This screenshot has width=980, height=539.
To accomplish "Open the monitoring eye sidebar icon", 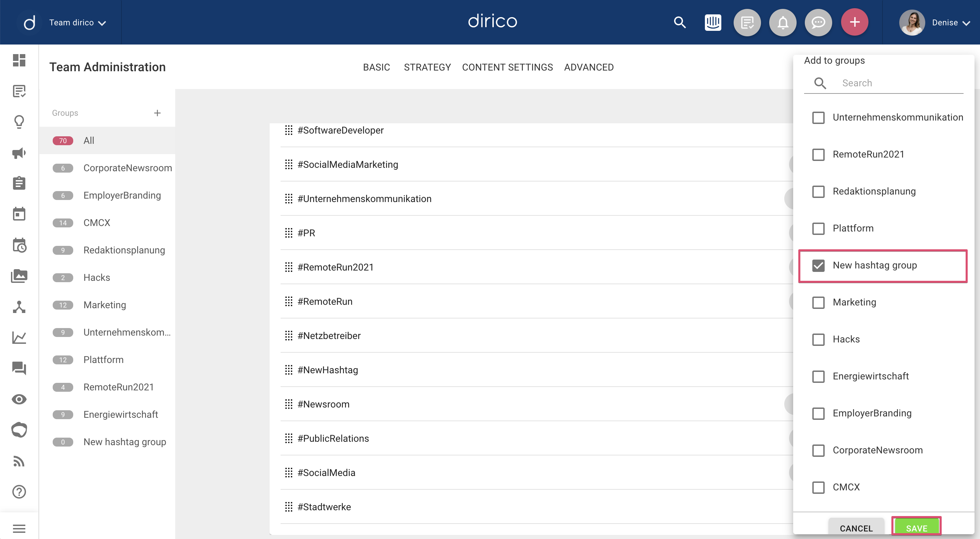I will (19, 399).
